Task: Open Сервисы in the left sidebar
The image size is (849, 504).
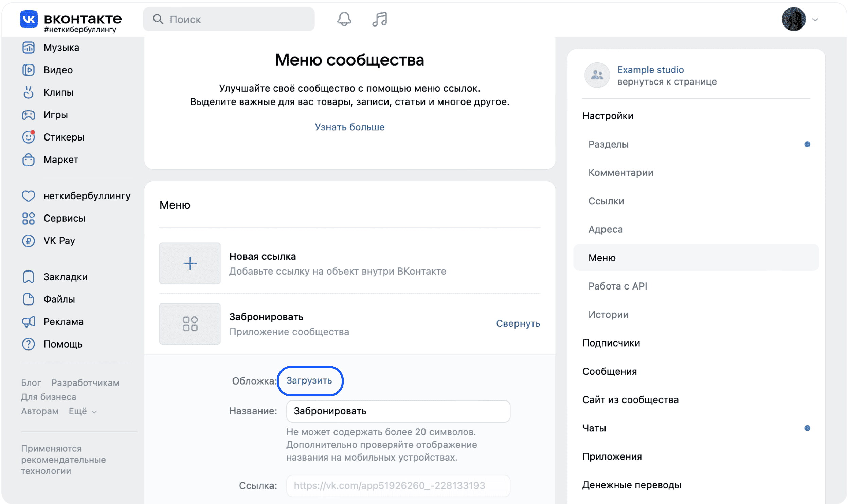Action: (64, 218)
